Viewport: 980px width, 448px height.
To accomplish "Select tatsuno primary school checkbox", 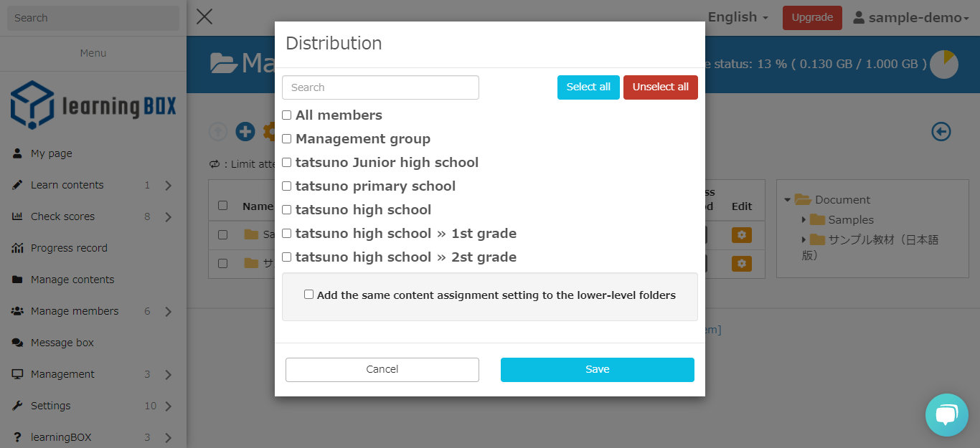I will click(287, 186).
